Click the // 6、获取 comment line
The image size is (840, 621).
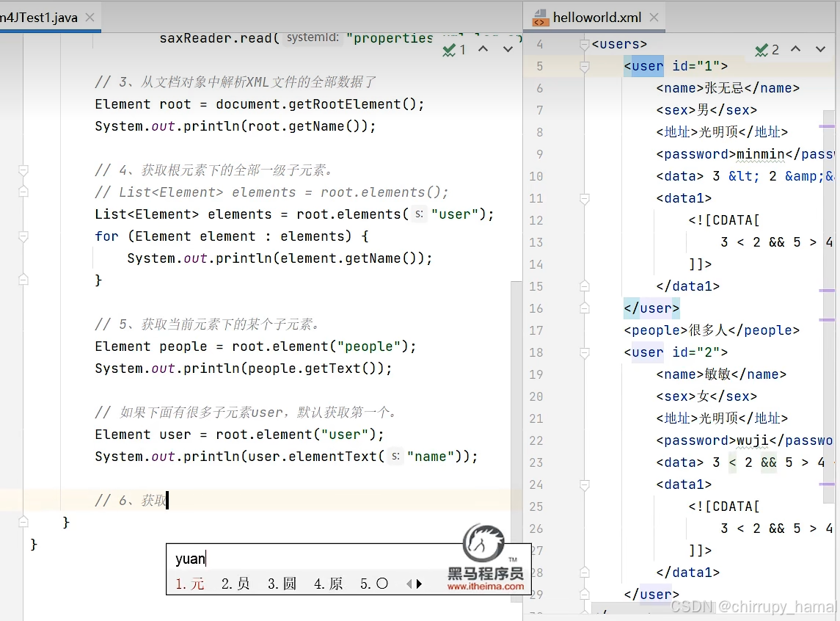[131, 501]
